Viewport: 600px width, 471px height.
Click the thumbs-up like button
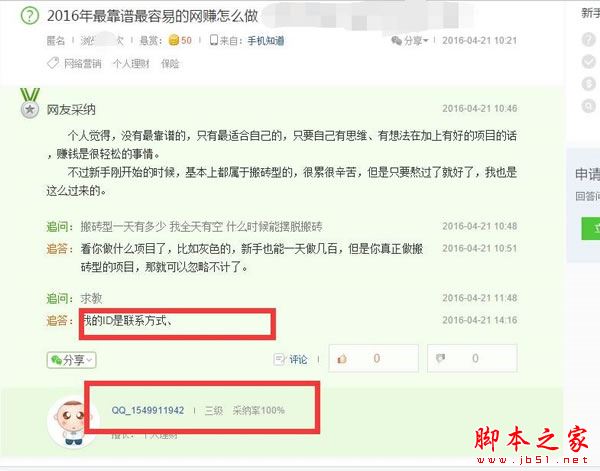tap(373, 359)
